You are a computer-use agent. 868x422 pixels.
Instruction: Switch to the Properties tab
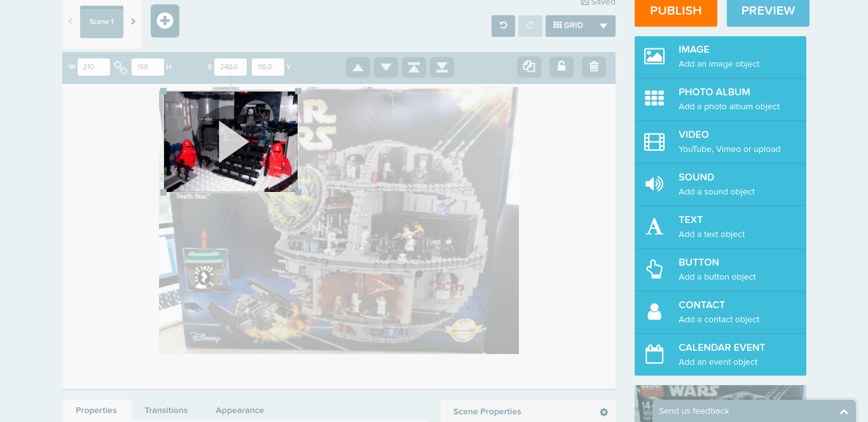[96, 411]
